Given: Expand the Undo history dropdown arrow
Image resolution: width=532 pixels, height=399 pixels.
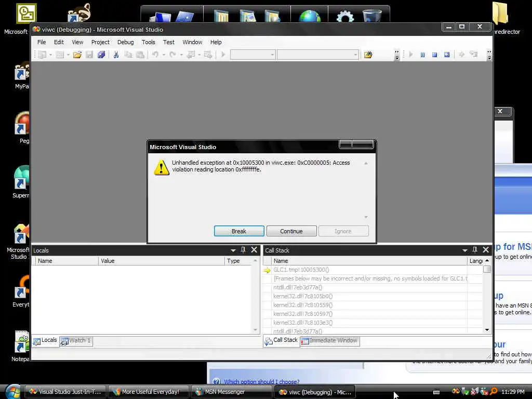Looking at the screenshot, I should (x=164, y=55).
